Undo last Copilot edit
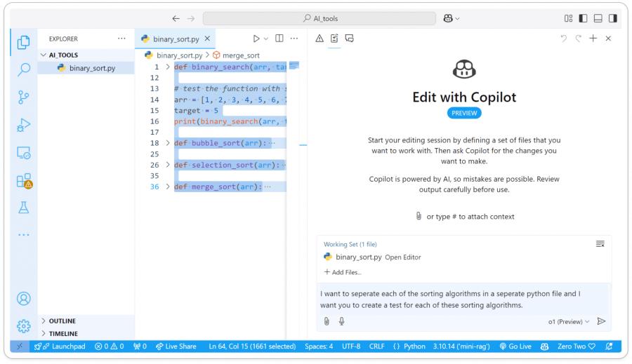The height and width of the screenshot is (364, 632). tap(563, 39)
